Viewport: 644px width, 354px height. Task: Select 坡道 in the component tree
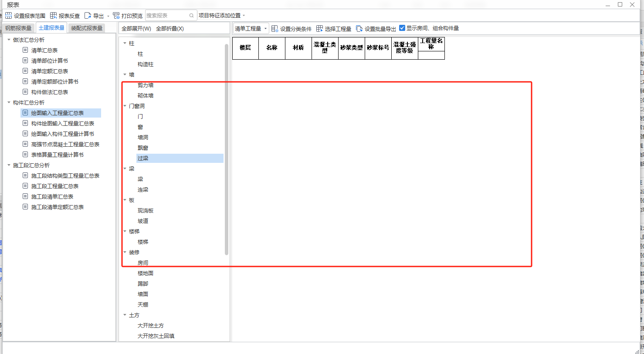143,221
